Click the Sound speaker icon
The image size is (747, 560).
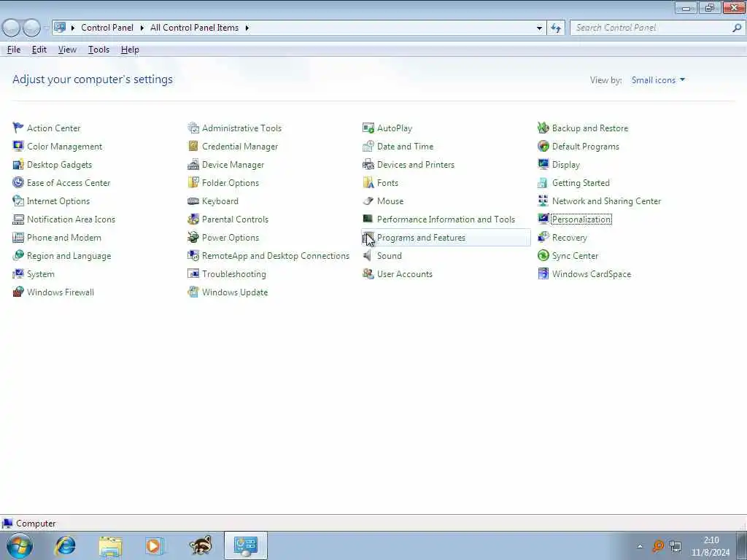tap(368, 255)
